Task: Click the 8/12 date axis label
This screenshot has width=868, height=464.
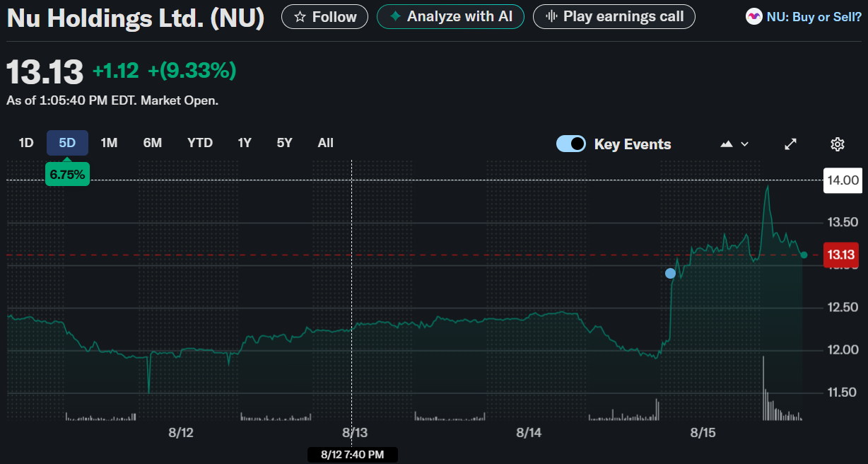Action: (x=181, y=432)
